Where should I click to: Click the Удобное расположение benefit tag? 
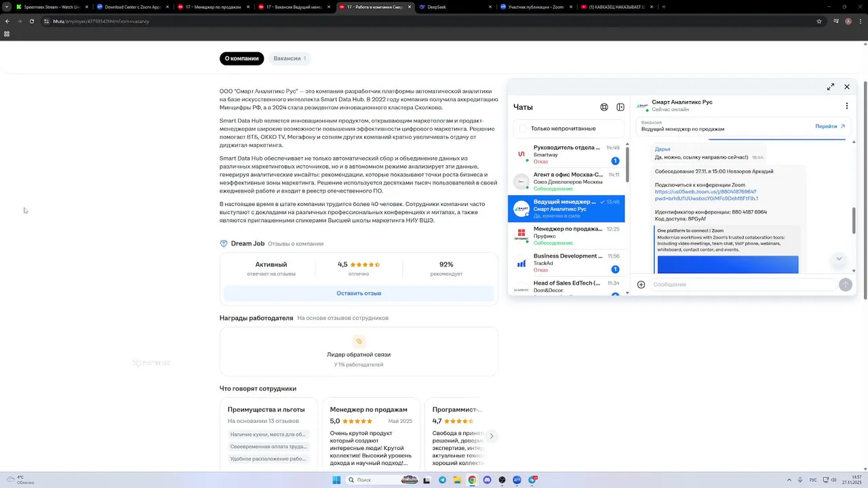pos(268,459)
